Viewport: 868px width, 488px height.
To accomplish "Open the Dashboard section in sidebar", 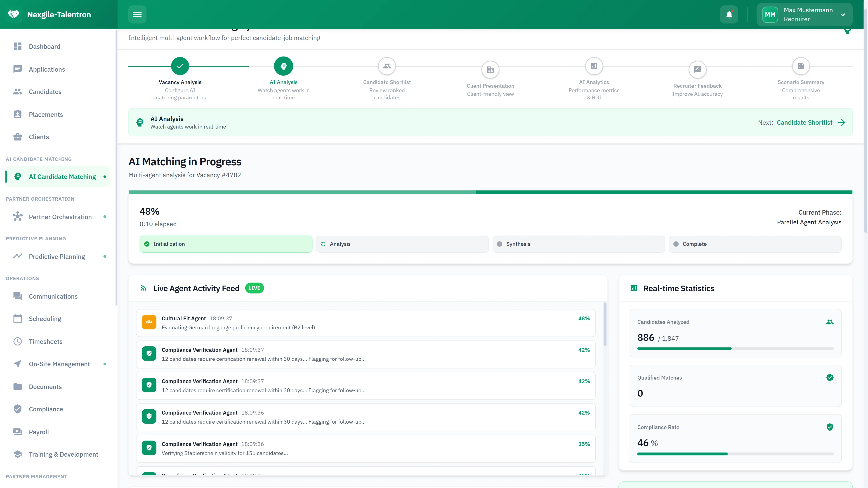I will pyautogui.click(x=45, y=46).
